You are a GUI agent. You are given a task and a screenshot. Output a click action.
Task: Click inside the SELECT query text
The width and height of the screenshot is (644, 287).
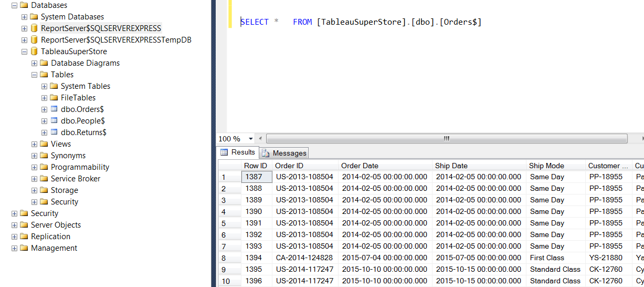tap(361, 22)
